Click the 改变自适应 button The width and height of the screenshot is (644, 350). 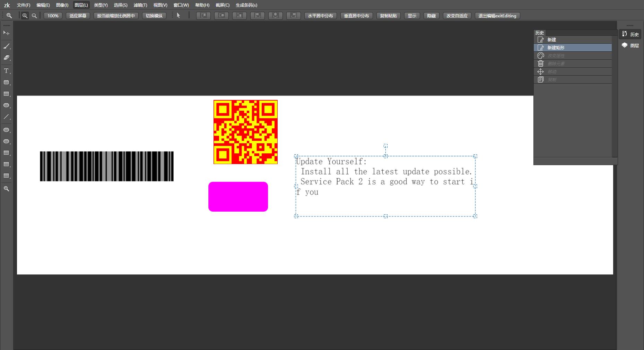[457, 16]
